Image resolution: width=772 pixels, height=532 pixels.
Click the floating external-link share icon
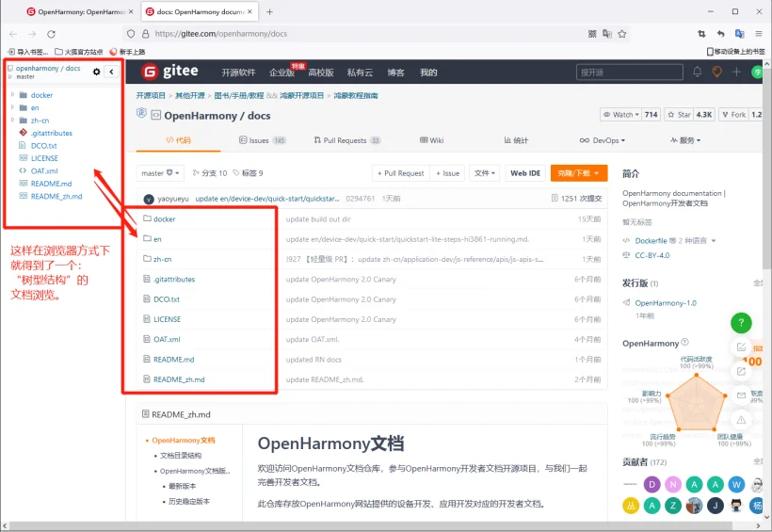tap(741, 371)
